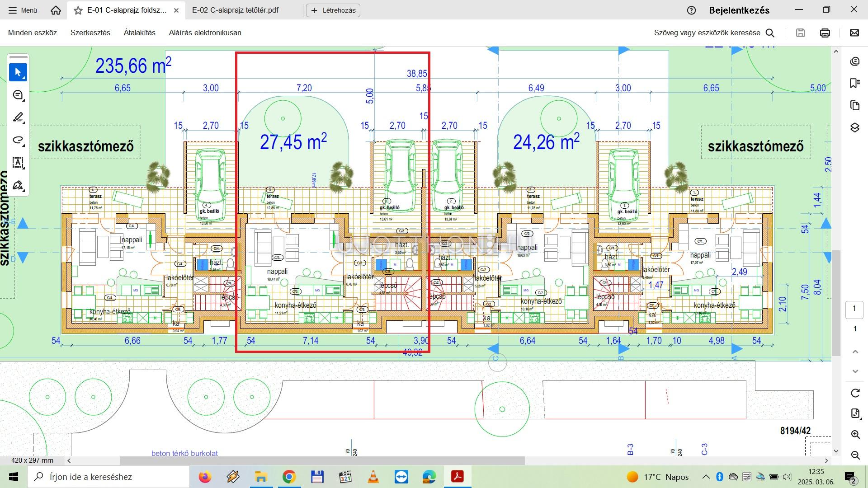
Task: Open Aláírás elektronikusan menu
Action: click(x=205, y=33)
